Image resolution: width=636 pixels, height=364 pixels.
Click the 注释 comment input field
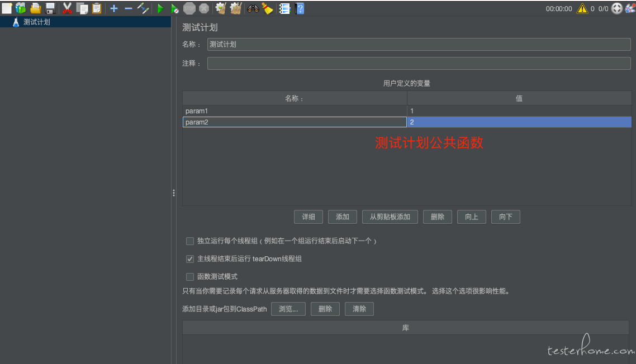click(x=419, y=63)
